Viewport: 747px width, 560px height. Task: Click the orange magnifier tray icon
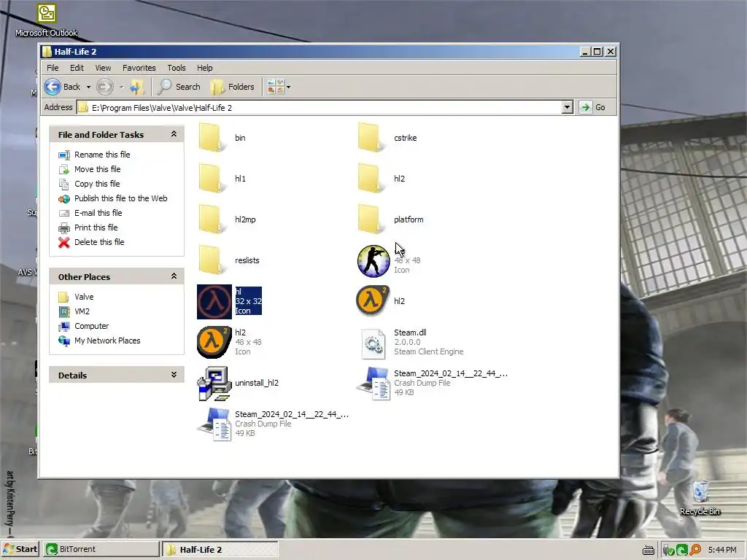(695, 550)
